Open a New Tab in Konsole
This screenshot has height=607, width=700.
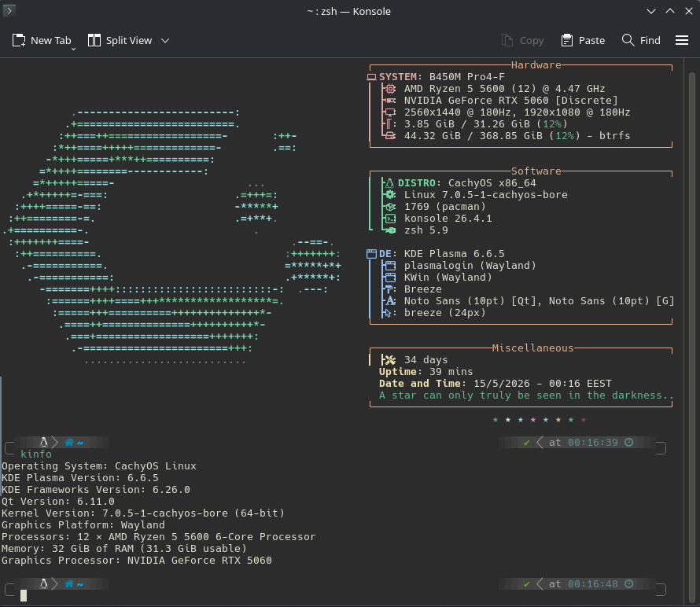pyautogui.click(x=42, y=41)
